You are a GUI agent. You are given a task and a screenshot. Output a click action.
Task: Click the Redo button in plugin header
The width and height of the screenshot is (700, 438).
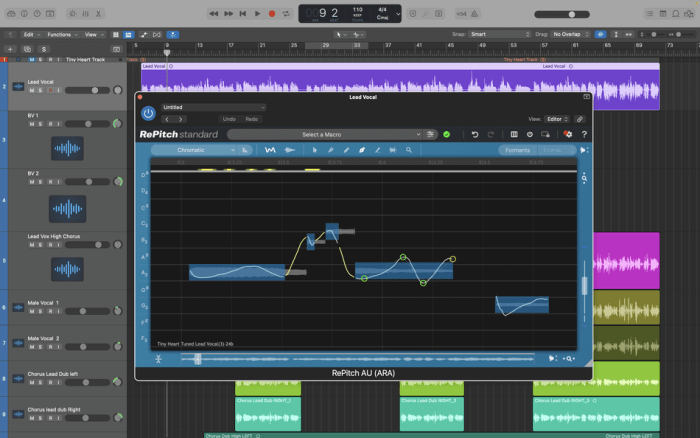coord(251,119)
